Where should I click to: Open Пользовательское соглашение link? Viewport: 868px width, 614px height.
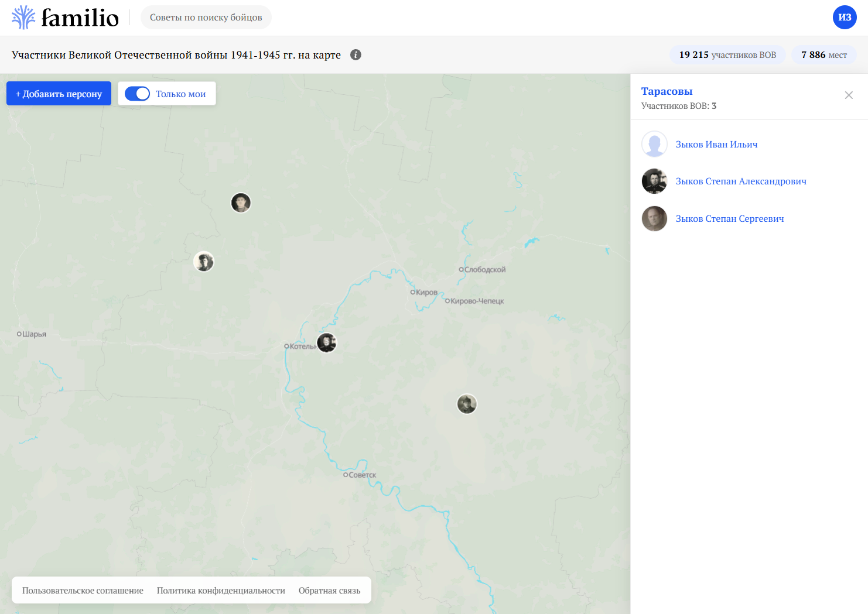point(83,591)
